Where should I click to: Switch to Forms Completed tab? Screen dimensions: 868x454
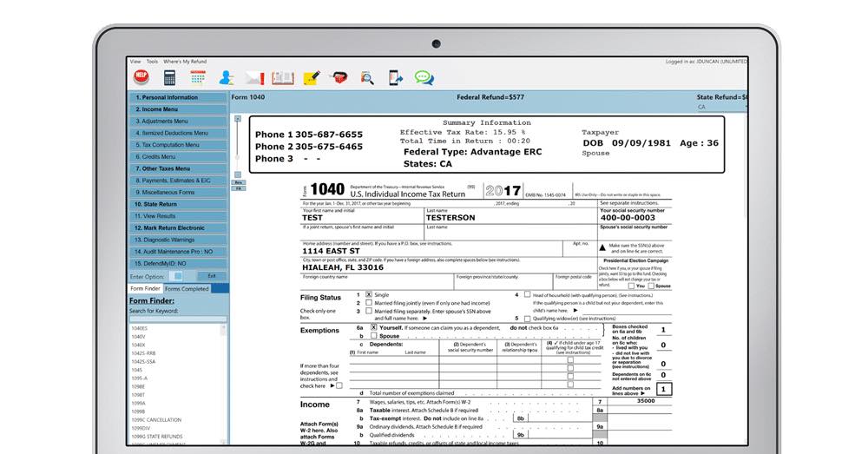187,288
